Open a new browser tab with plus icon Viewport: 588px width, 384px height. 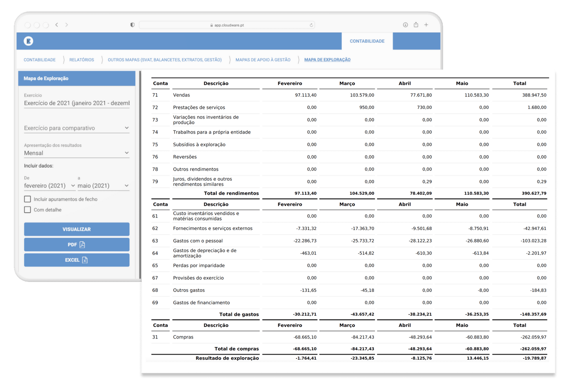coord(426,25)
